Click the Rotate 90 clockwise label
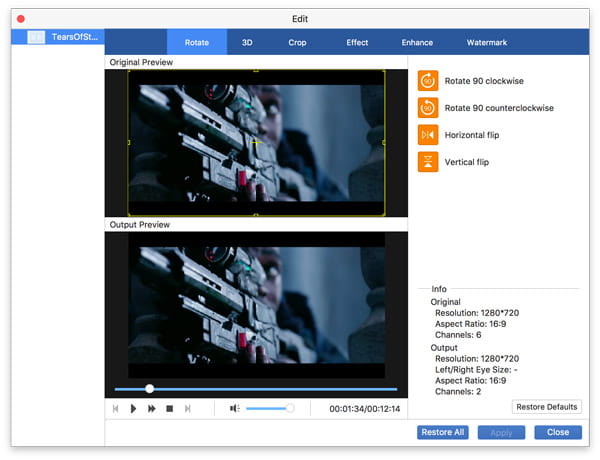The height and width of the screenshot is (460, 600). 484,81
